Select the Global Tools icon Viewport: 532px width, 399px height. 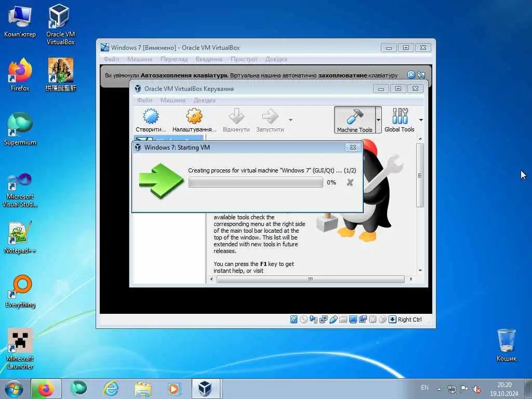(x=400, y=120)
